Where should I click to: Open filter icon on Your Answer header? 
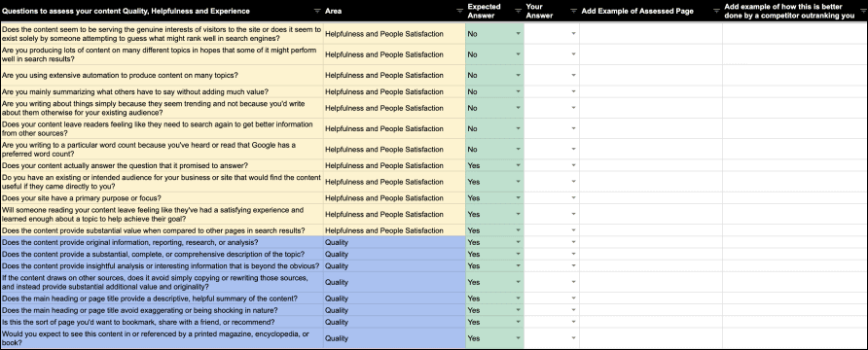(573, 11)
